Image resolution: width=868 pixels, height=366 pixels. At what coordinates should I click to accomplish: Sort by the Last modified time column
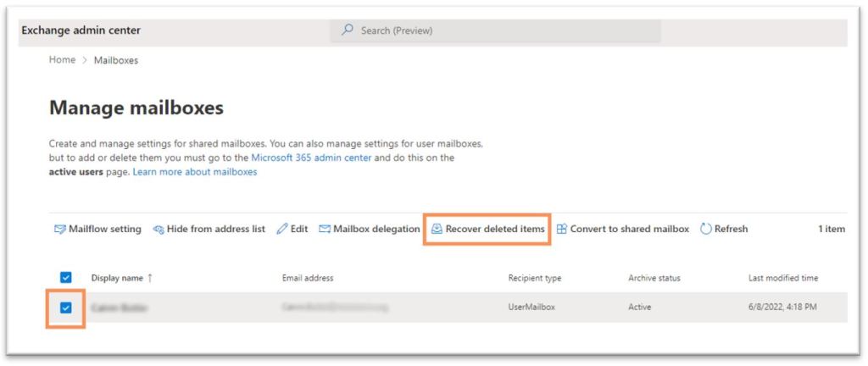783,278
